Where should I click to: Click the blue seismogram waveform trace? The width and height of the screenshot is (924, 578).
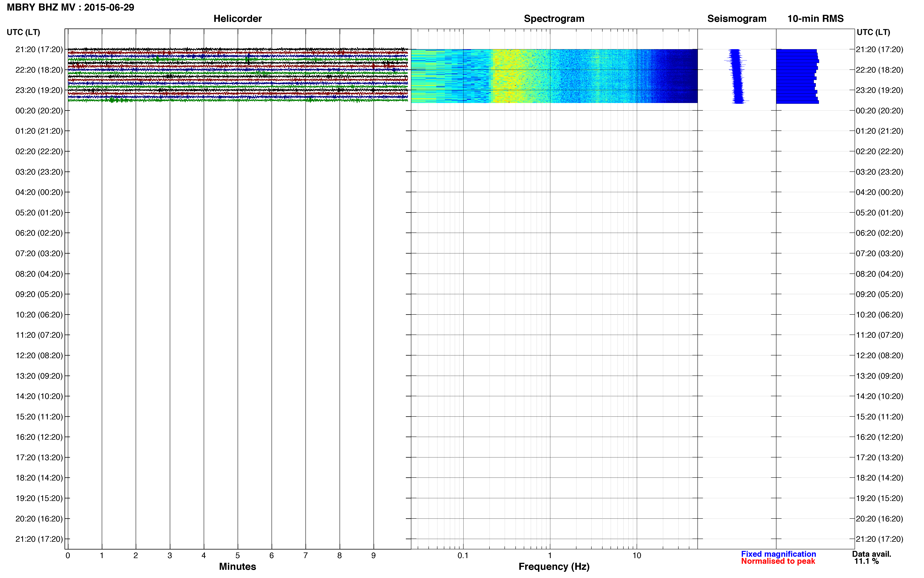click(736, 76)
